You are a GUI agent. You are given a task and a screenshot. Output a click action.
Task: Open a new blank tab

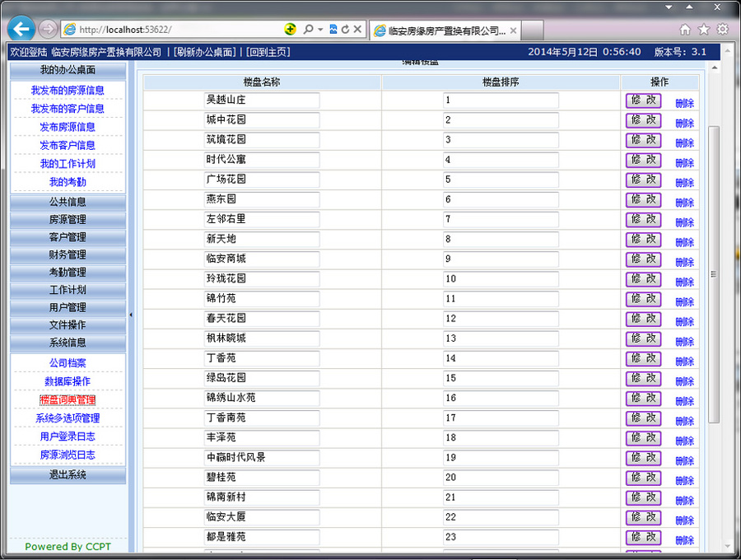click(532, 30)
